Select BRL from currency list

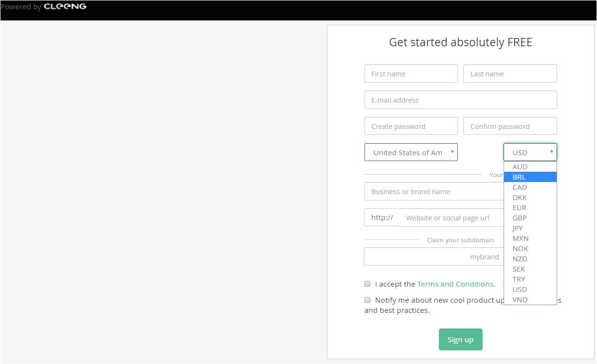click(530, 177)
